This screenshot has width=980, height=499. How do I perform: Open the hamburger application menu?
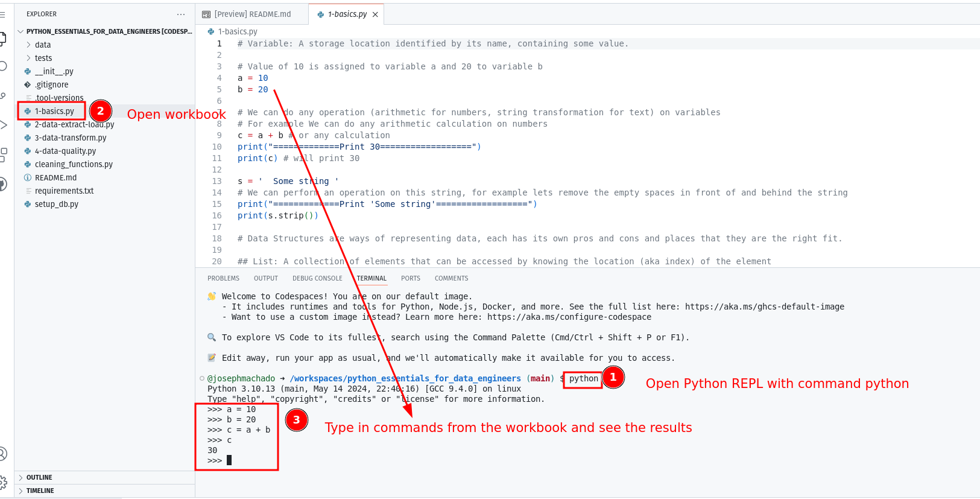(2, 14)
